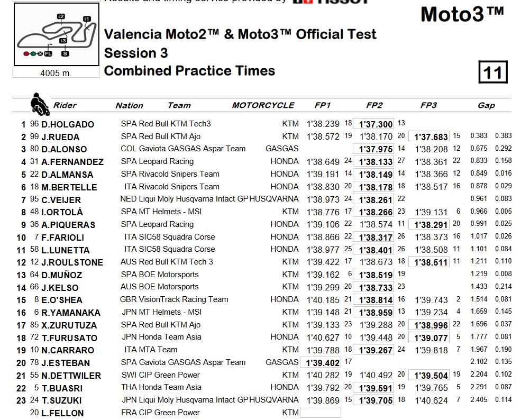Click the I1 marker on circuit map

click(87, 19)
